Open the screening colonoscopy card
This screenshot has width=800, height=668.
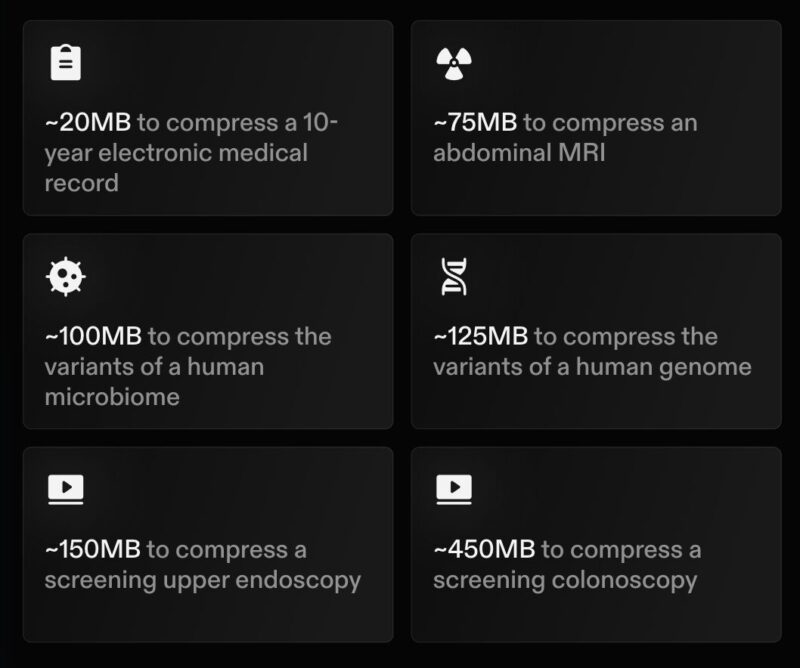[x=596, y=545]
